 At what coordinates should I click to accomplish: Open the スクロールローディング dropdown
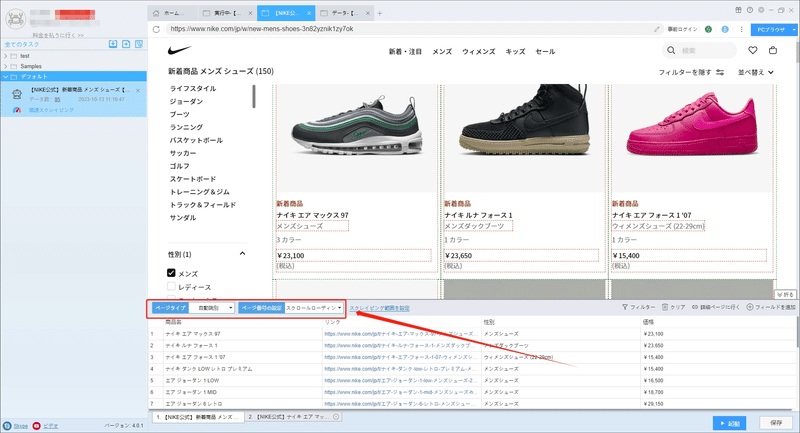point(314,308)
